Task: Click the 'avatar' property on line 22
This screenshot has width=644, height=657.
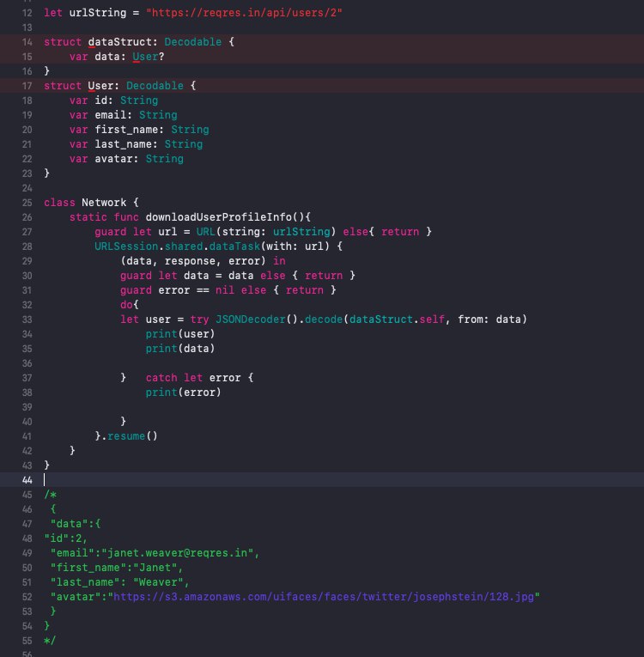Action: click(x=113, y=159)
